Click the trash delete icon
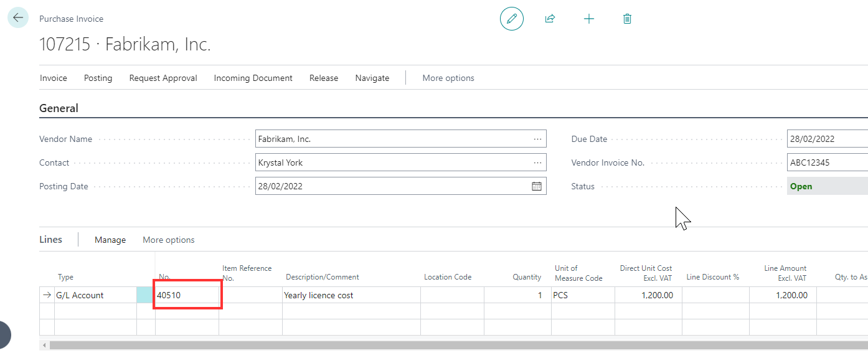Screen dimensions: 868x358 pos(627,19)
